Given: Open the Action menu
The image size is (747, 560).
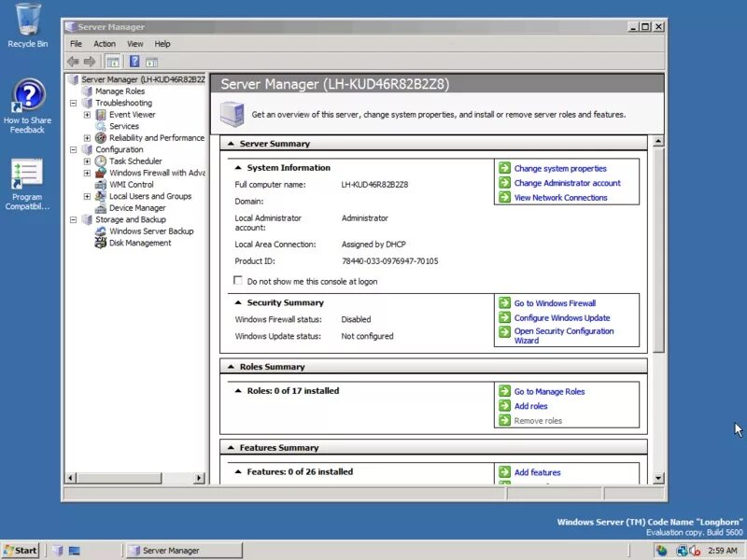Looking at the screenshot, I should click(104, 43).
